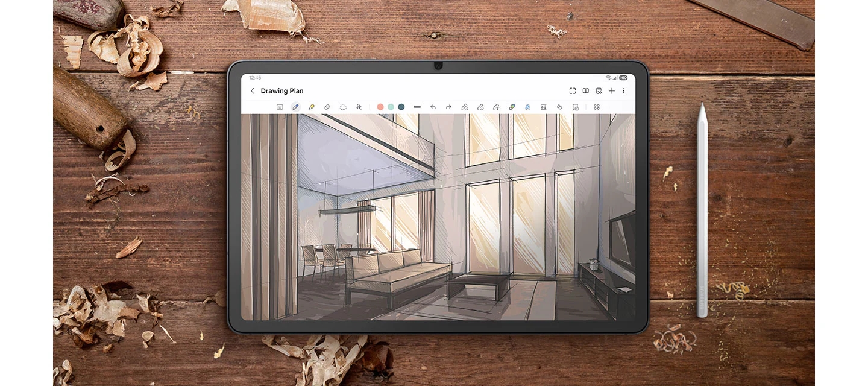This screenshot has width=868, height=386.
Task: Select the Pen tool in the toolbar
Action: point(295,107)
